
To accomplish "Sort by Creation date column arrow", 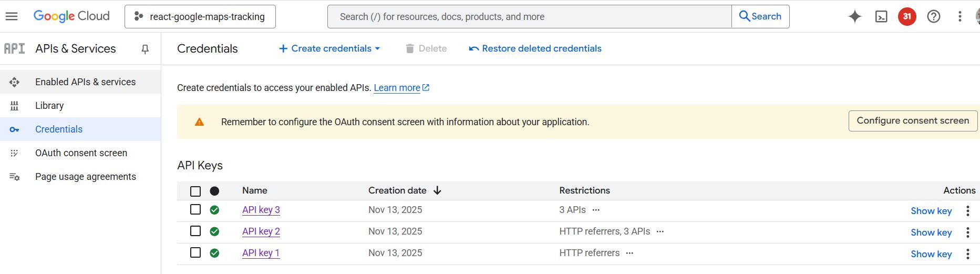I will coord(437,190).
